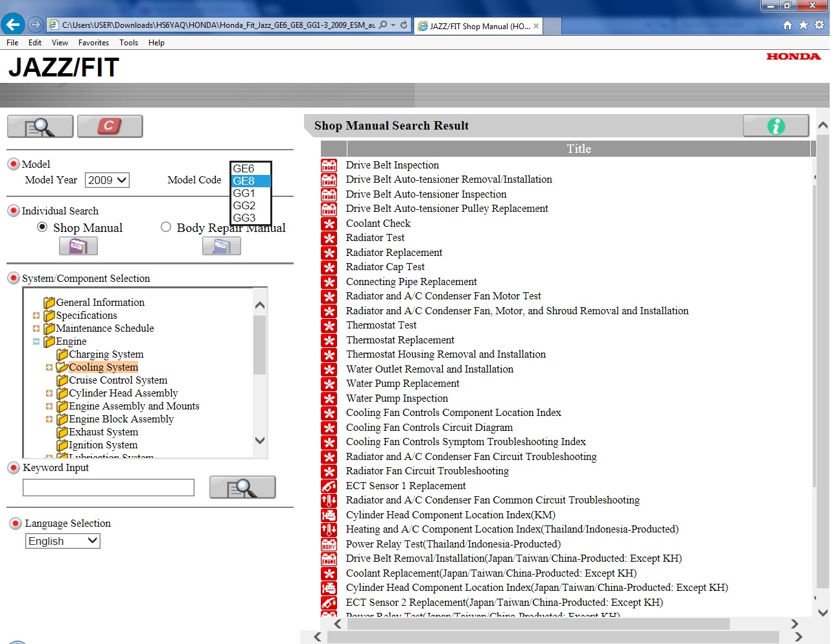Open browser settings gear icon

pos(819,25)
